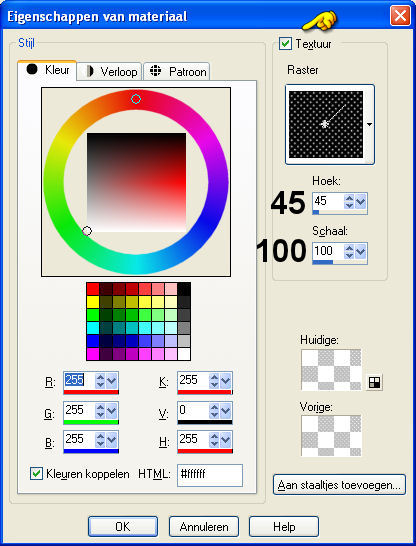
Task: Open the Raster texture dropdown arrow
Action: (x=369, y=124)
